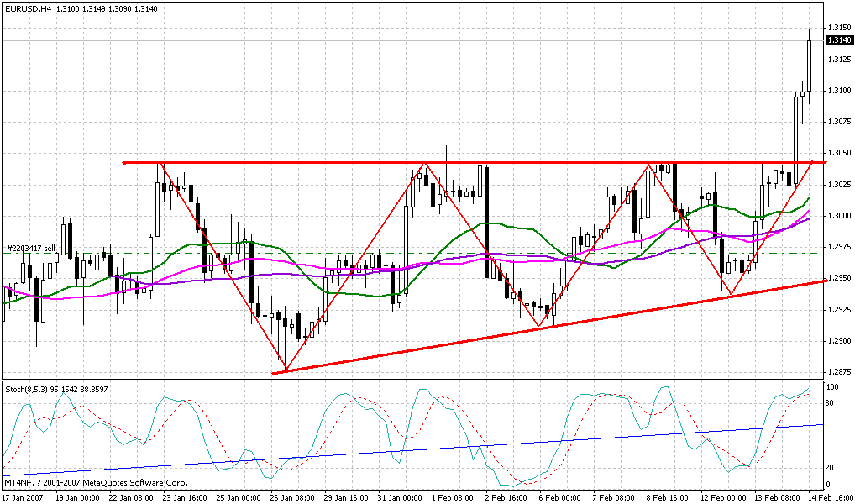Viewport: 855px width, 504px height.
Task: Click the 1 Feb 08:00 time label
Action: coord(452,498)
